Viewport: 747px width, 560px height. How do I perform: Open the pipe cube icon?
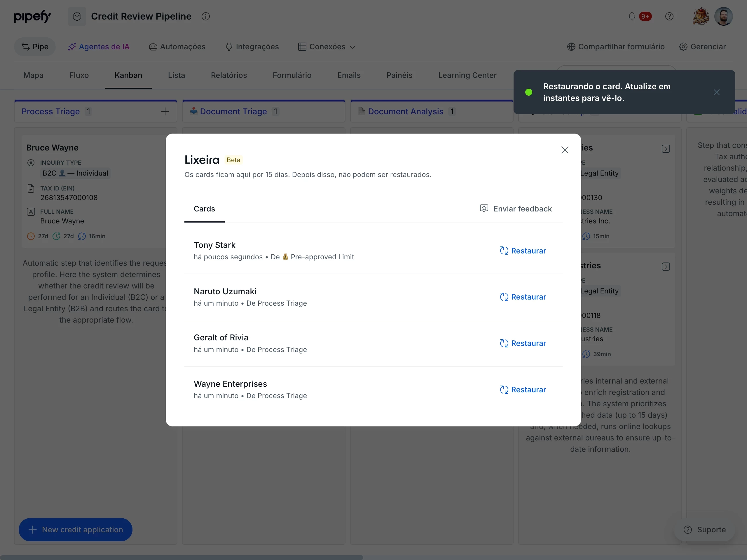pyautogui.click(x=77, y=16)
